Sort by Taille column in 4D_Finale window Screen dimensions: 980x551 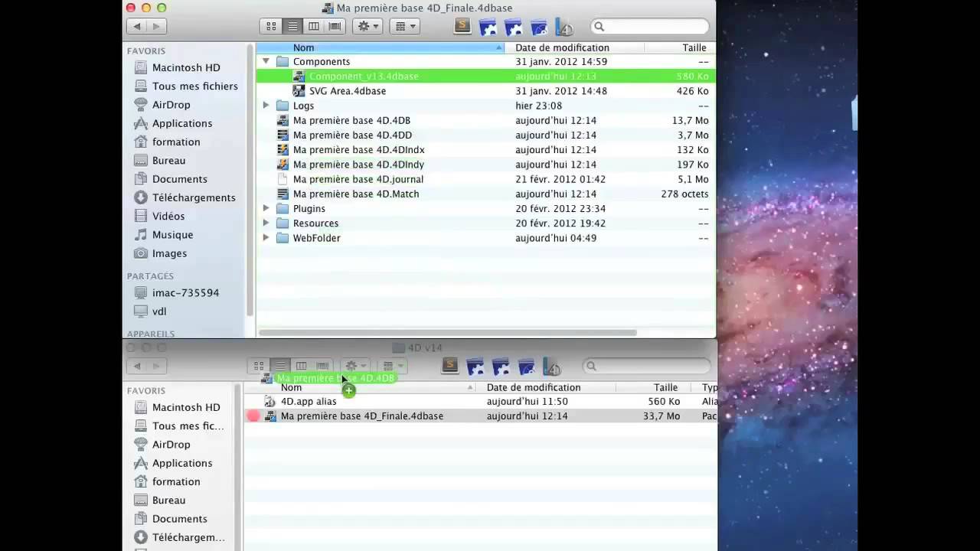(x=680, y=47)
